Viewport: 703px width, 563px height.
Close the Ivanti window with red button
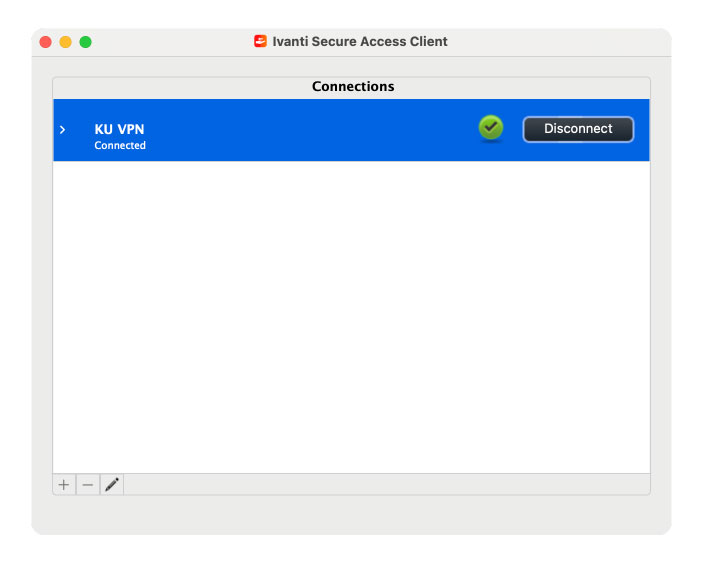45,42
